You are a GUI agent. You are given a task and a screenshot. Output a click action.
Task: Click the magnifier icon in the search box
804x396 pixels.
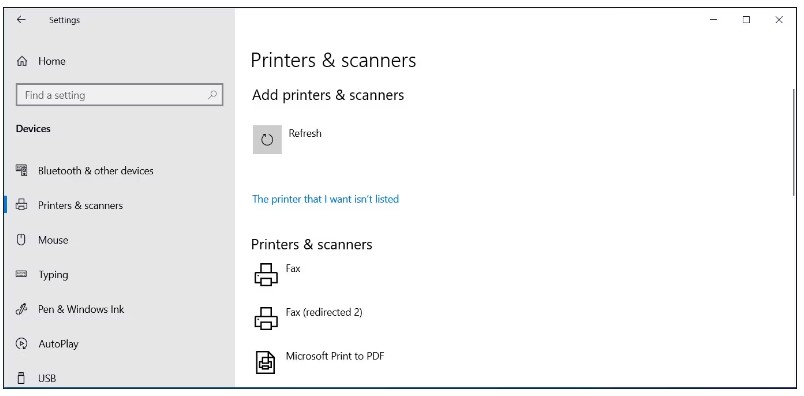pos(212,95)
